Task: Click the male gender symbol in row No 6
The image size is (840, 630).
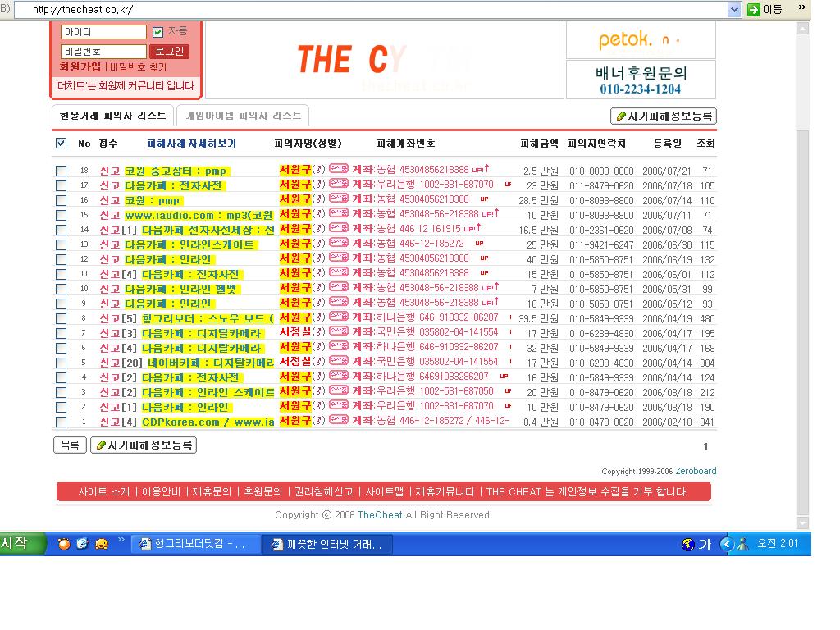Action: [x=319, y=347]
